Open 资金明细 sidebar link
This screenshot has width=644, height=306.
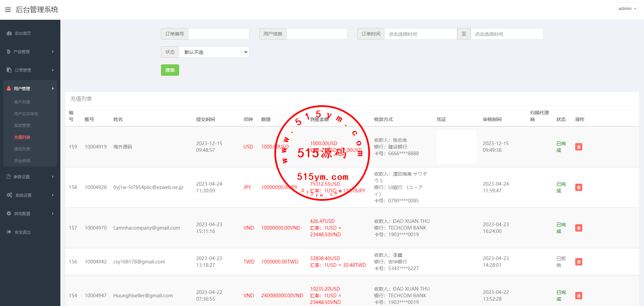22,161
